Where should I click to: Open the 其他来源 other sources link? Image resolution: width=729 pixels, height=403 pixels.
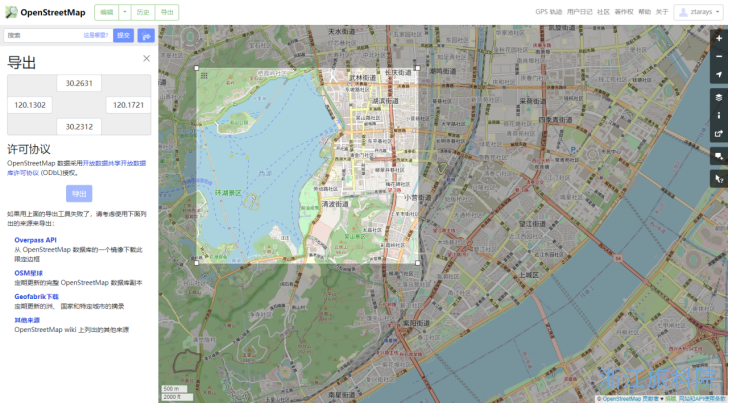coord(27,320)
